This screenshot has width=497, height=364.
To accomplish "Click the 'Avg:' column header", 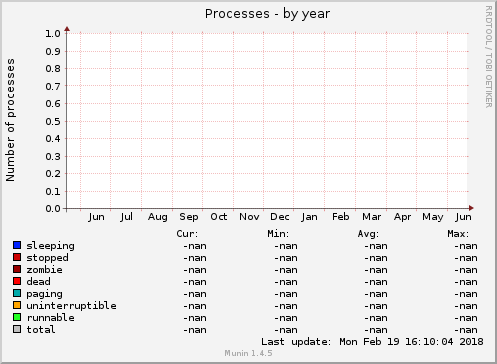I will pos(368,234).
